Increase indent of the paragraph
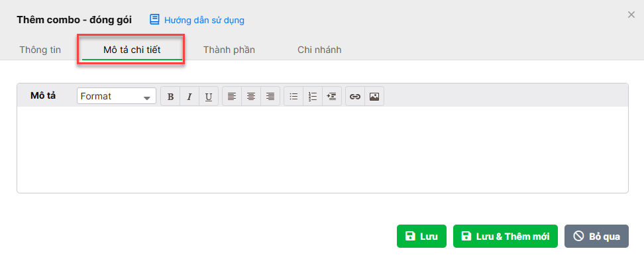 [332, 97]
